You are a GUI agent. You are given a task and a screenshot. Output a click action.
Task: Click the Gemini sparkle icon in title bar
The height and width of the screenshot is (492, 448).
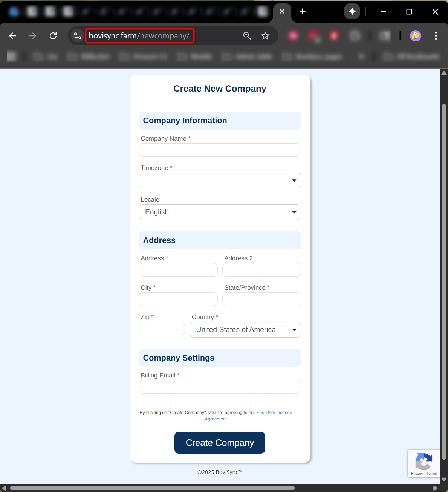pyautogui.click(x=352, y=12)
